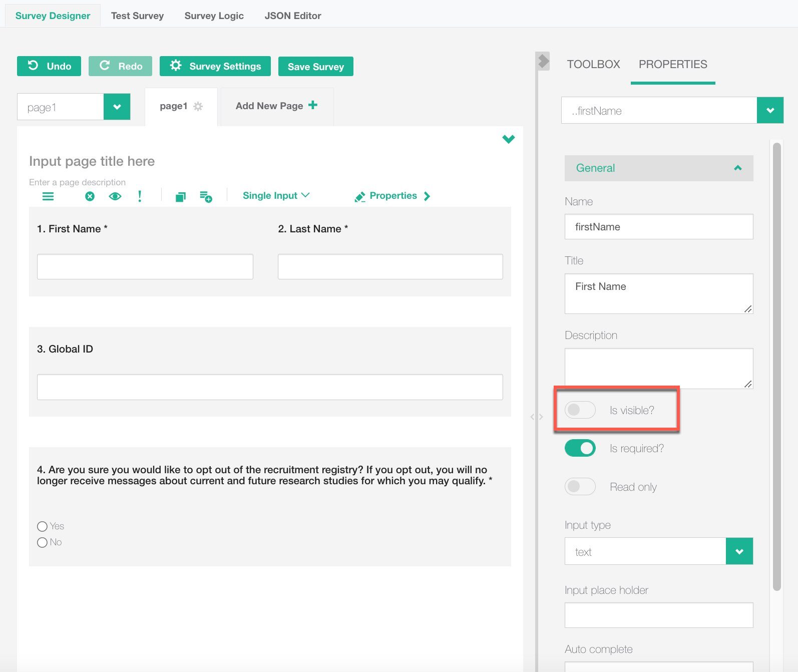Viewport: 798px width, 672px height.
Task: Toggle question visibility eye icon
Action: point(115,196)
